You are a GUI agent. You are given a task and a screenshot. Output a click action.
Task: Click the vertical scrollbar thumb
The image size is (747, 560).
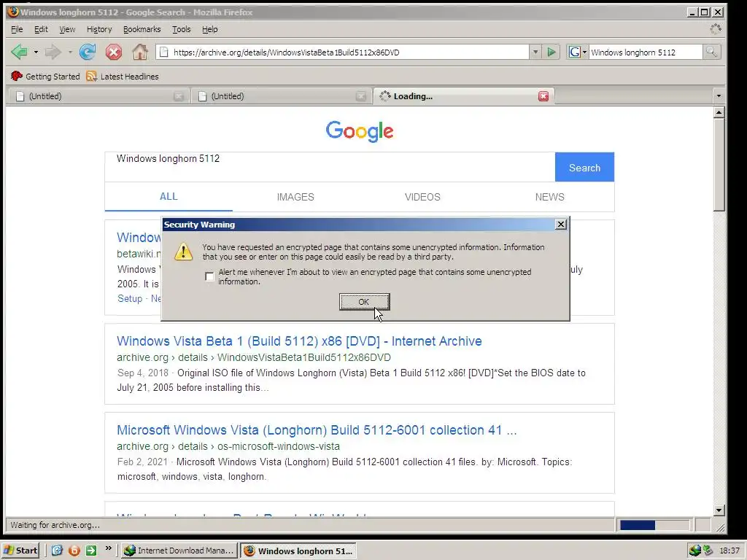point(719,166)
